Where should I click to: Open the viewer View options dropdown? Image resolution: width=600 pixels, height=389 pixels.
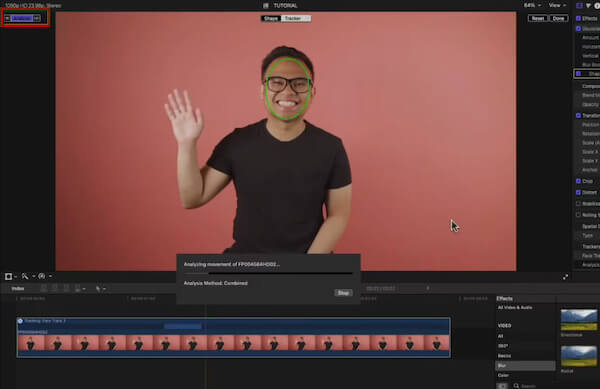click(557, 5)
